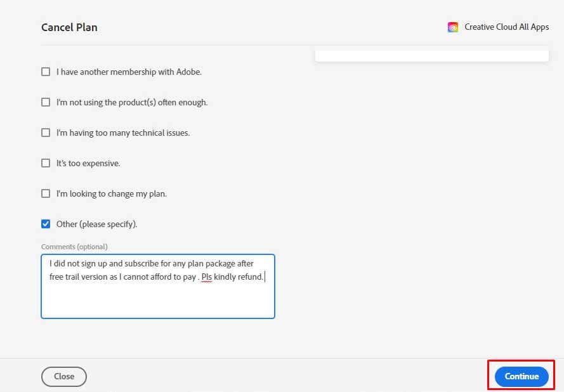Viewport: 564px width, 392px height.
Task: Click the word 'refund' in the comment box
Action: [x=248, y=277]
